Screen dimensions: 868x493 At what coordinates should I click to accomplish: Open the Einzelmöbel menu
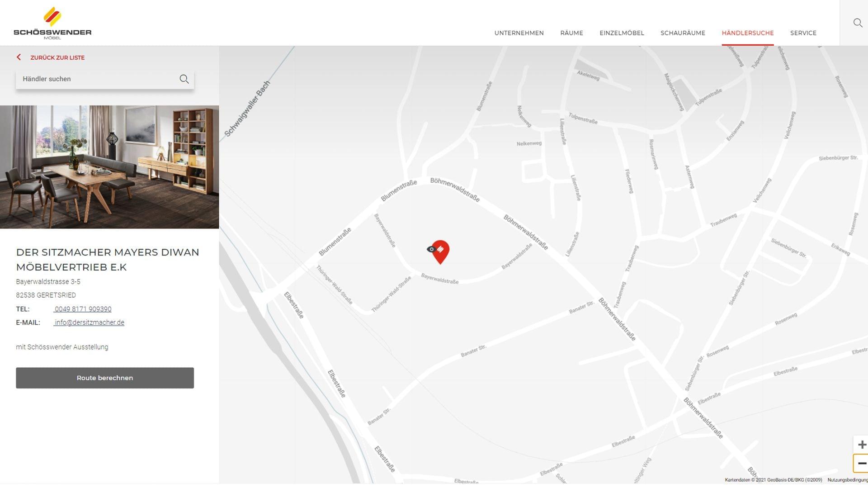(622, 33)
